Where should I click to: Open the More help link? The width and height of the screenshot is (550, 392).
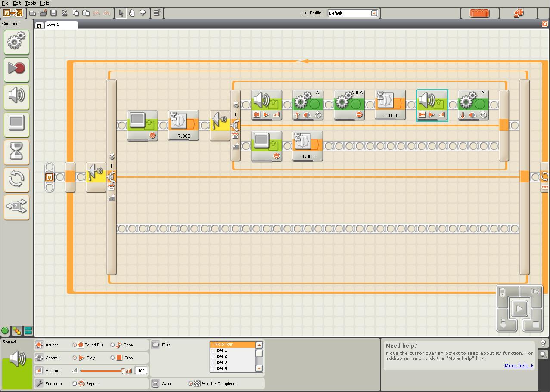point(518,366)
